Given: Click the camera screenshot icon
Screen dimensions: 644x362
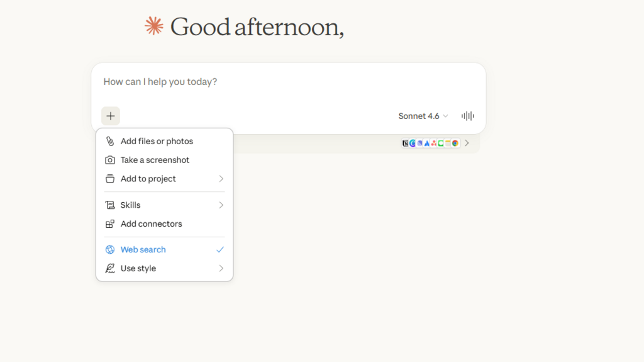Looking at the screenshot, I should [x=110, y=160].
